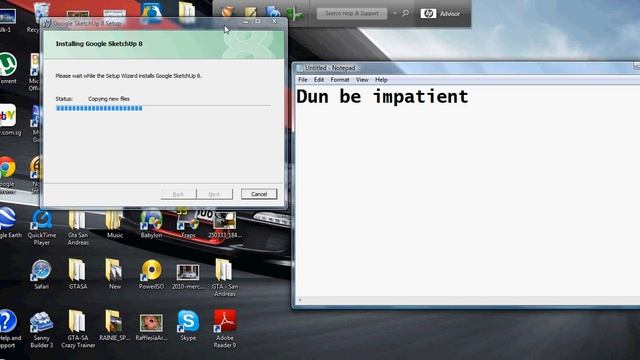Click the Notepad horizontal scrollbar left arrow
Image resolution: width=640 pixels, height=360 pixels.
[x=300, y=300]
